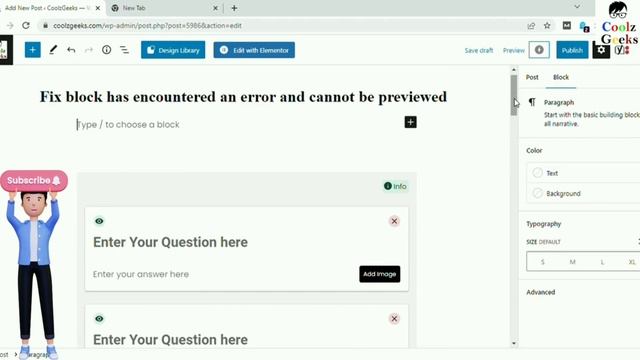Close the Add New Post tab
640x360 pixels.
coord(98,8)
